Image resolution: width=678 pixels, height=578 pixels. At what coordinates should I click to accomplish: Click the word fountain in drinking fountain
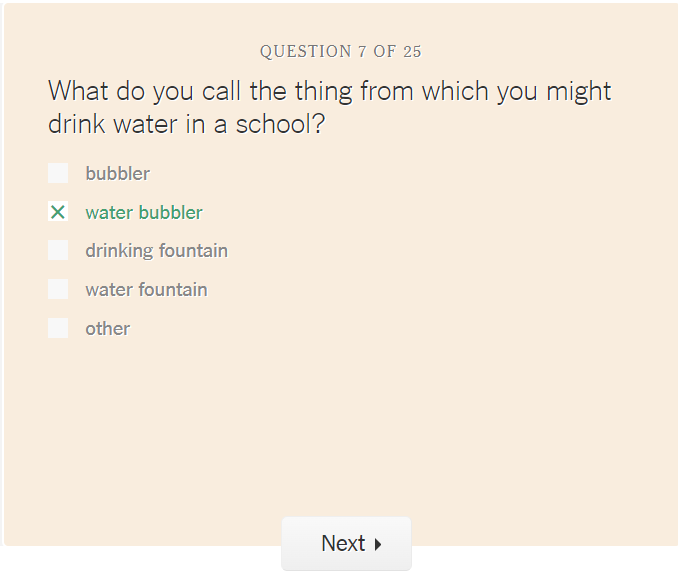pyautogui.click(x=193, y=251)
